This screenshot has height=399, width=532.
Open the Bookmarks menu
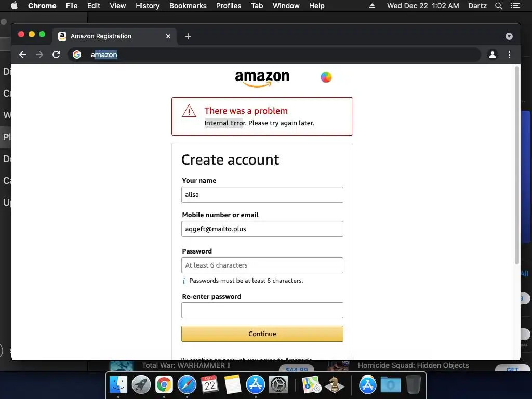(x=188, y=6)
